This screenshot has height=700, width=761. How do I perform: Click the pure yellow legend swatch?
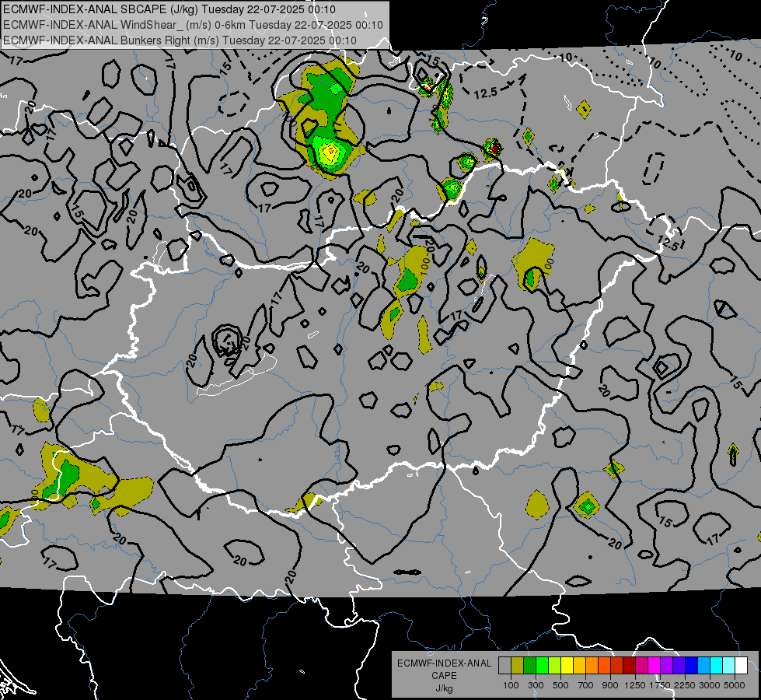567,666
